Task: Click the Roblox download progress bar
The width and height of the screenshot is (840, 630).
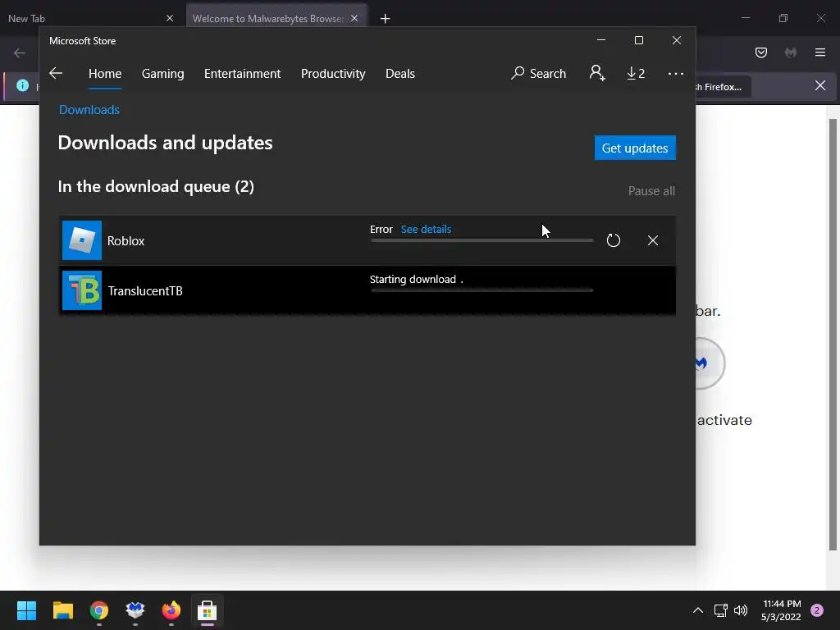Action: tap(482, 240)
